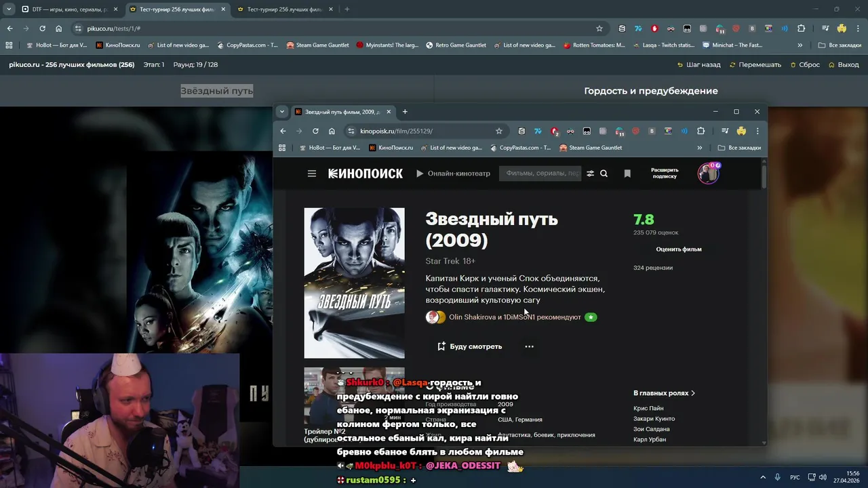This screenshot has width=868, height=488.
Task: Click the taskbar volume icon
Action: pyautogui.click(x=823, y=477)
